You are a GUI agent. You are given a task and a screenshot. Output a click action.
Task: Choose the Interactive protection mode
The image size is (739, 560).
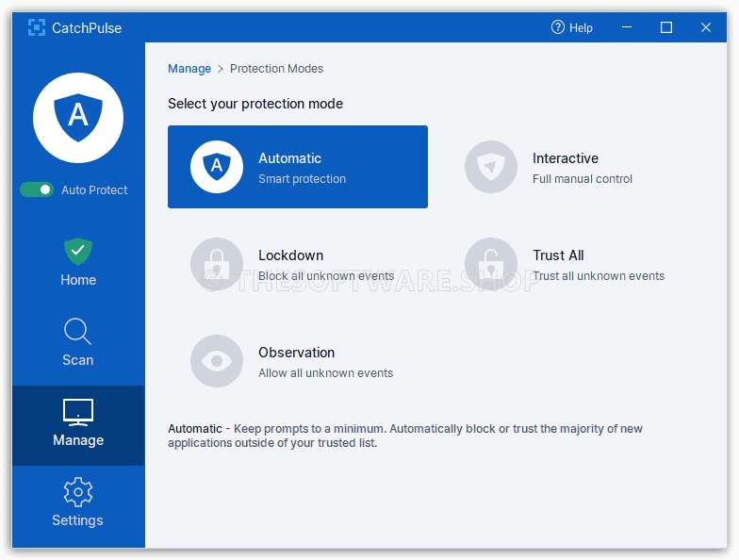click(571, 167)
